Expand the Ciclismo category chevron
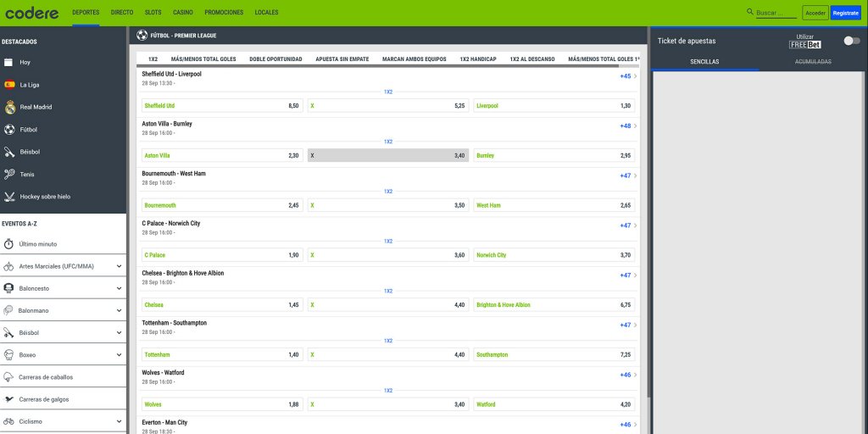Image resolution: width=868 pixels, height=434 pixels. [119, 421]
